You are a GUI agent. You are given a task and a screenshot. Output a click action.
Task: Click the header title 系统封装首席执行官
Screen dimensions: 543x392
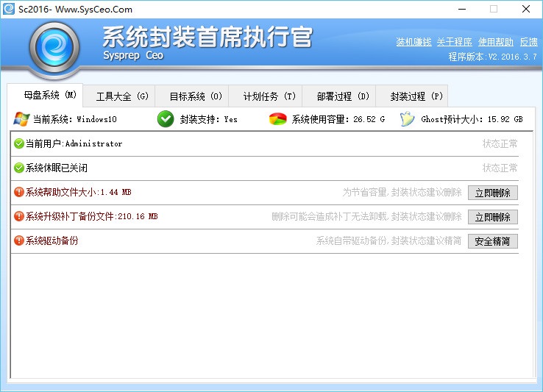(x=207, y=37)
